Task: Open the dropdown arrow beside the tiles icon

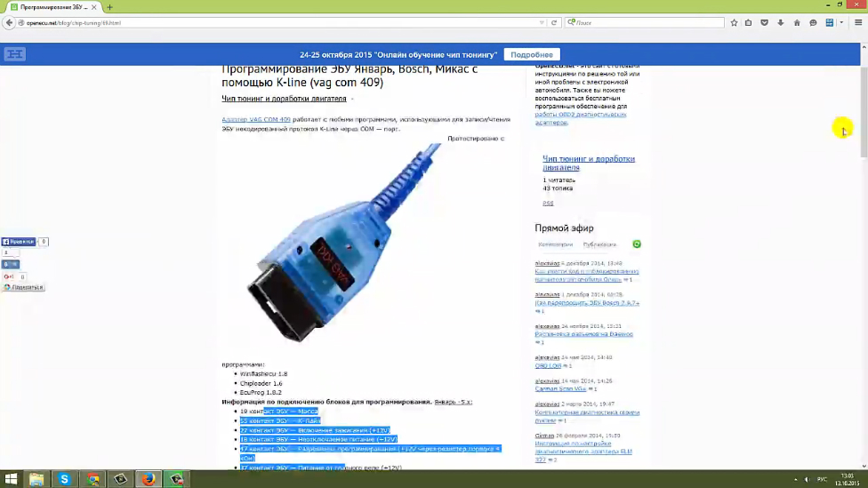Action: 841,23
